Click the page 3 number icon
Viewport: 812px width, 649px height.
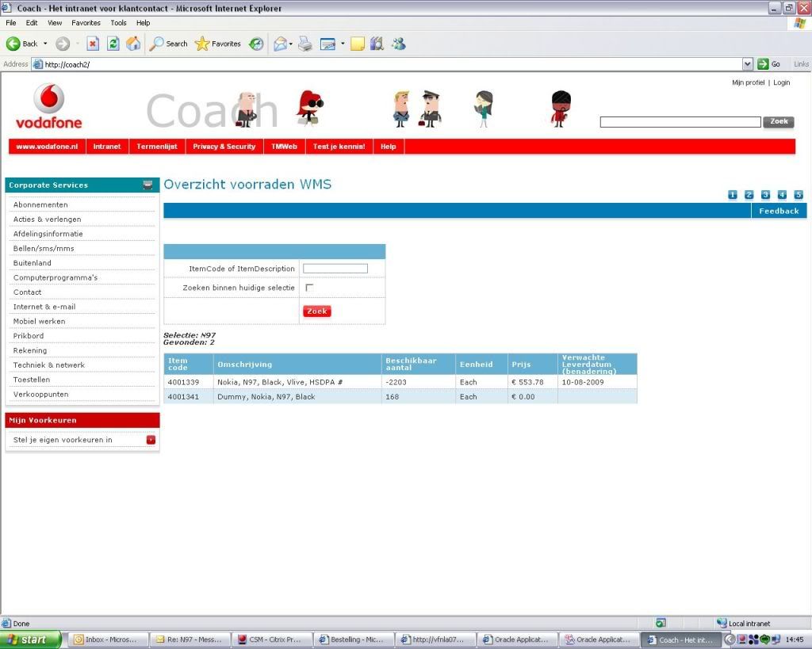click(x=765, y=195)
